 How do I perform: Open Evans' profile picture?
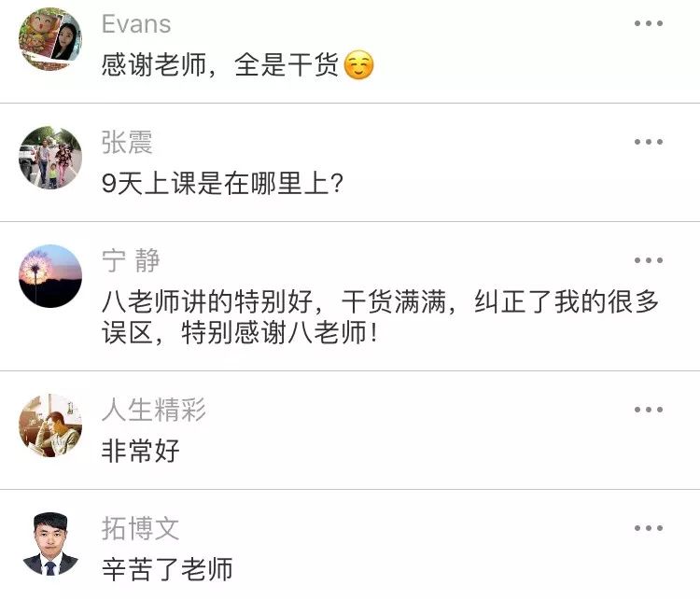[50, 40]
